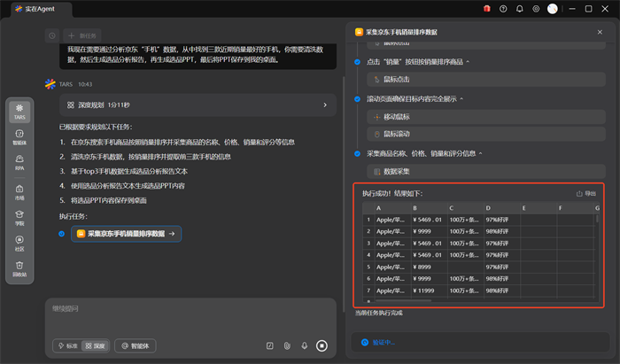Click the paperclip attachment icon

click(x=287, y=345)
